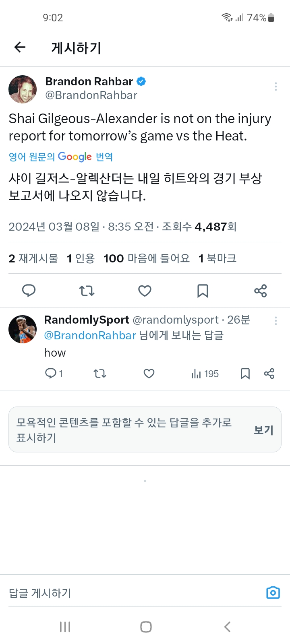Bookmark the main tweet
Viewport: 290px width, 644px height.
point(203,290)
